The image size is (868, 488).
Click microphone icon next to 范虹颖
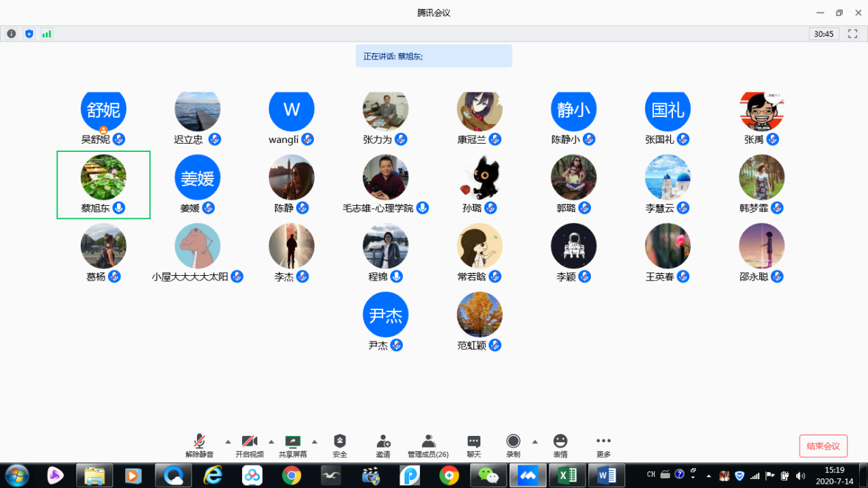coord(495,345)
